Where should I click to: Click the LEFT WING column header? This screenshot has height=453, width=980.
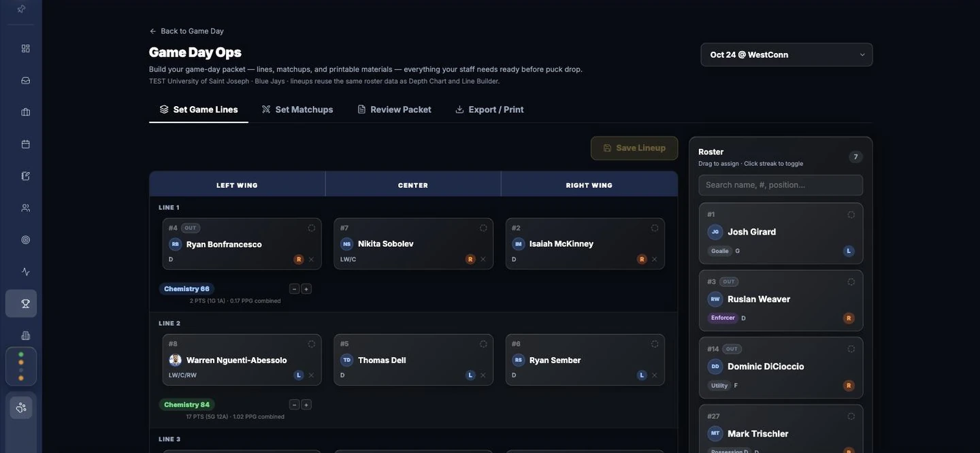(x=238, y=185)
